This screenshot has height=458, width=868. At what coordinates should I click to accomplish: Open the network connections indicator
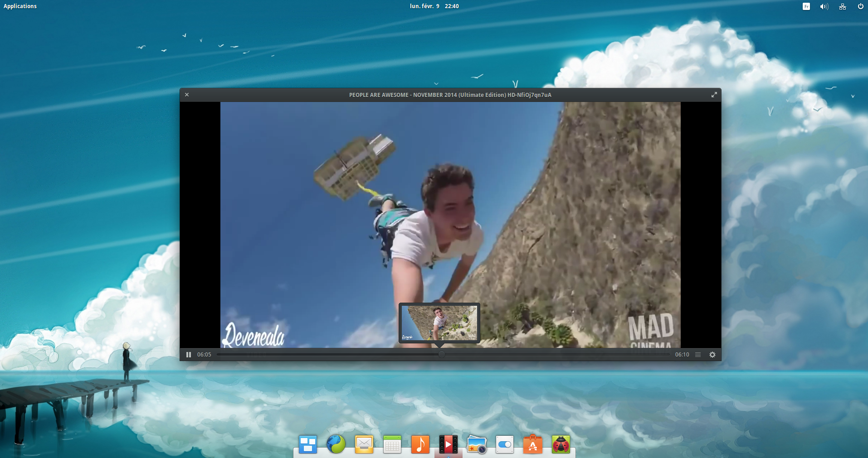pos(843,6)
